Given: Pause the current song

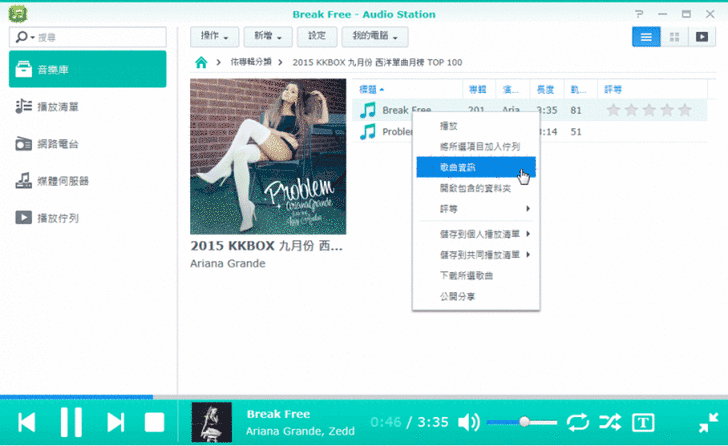Looking at the screenshot, I should point(71,422).
